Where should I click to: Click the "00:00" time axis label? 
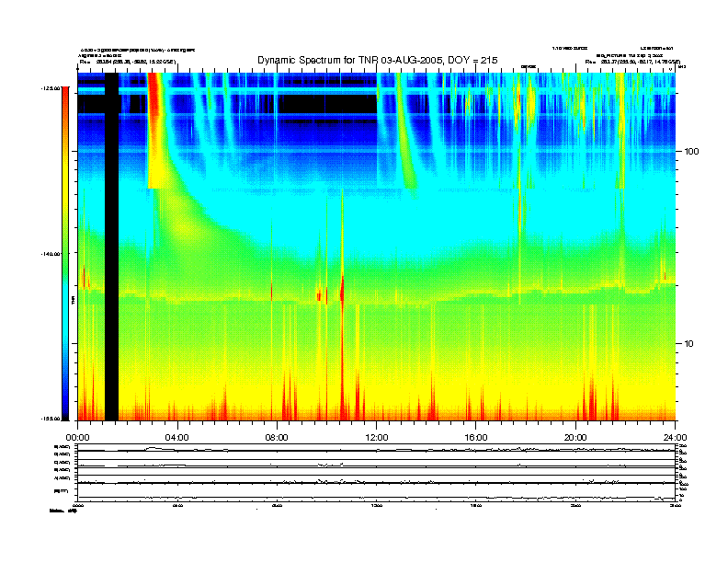[x=77, y=438]
